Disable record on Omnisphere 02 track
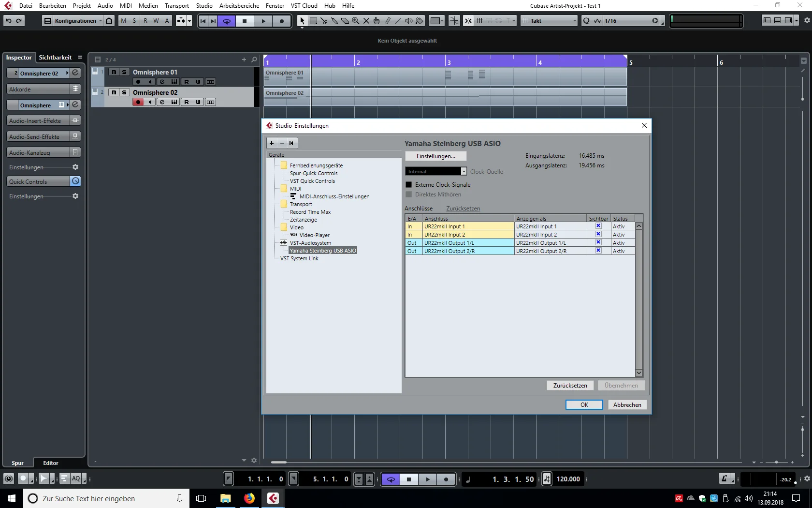This screenshot has height=508, width=812. click(x=138, y=102)
